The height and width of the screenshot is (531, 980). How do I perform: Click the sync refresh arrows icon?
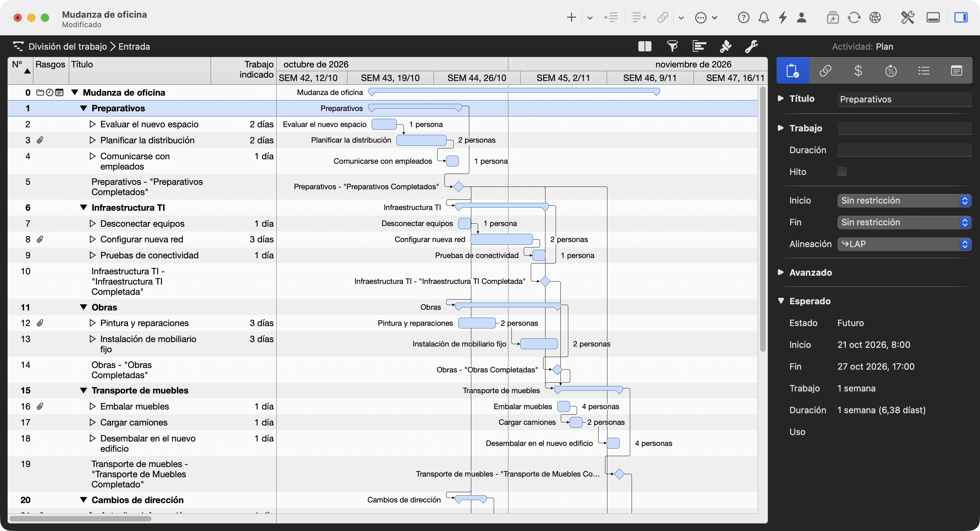point(854,17)
